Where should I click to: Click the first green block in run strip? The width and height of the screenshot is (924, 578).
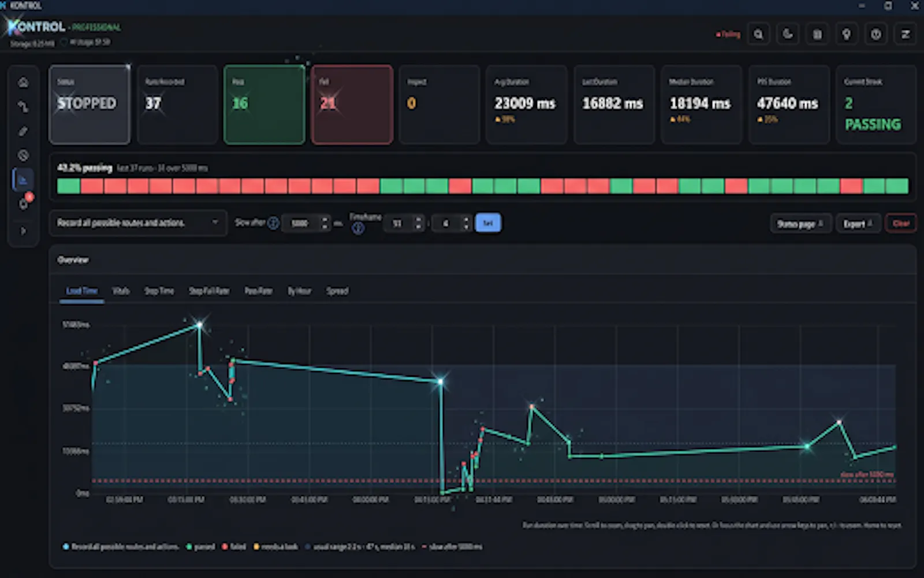(69, 186)
